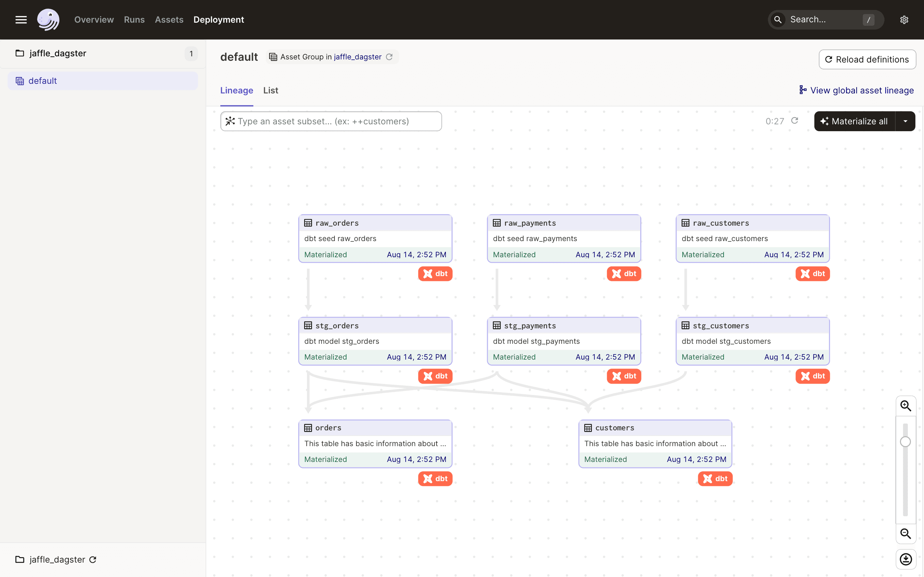Navigate to the Runs page
The height and width of the screenshot is (577, 924).
tap(134, 20)
